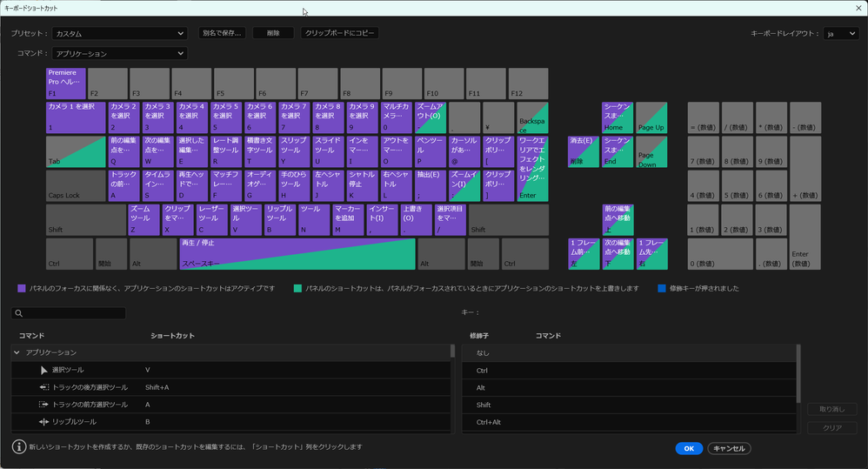Click the トラックの前方選択ツール icon in list
Image resolution: width=868 pixels, height=469 pixels.
(43, 405)
